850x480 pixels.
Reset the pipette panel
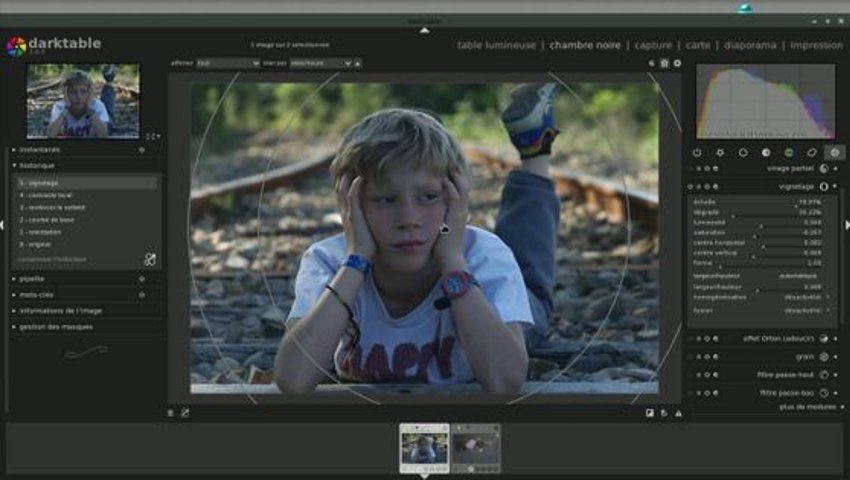click(141, 279)
